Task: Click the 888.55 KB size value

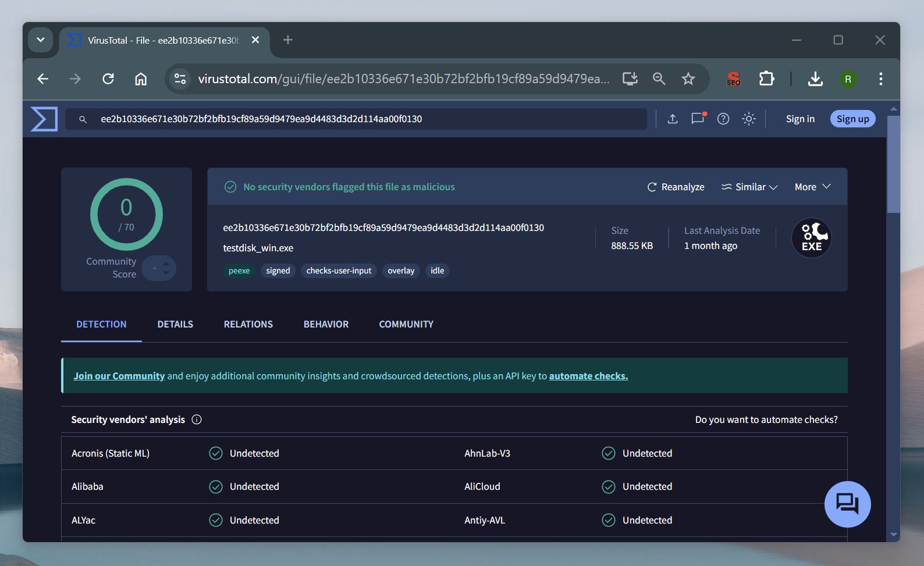Action: 632,245
